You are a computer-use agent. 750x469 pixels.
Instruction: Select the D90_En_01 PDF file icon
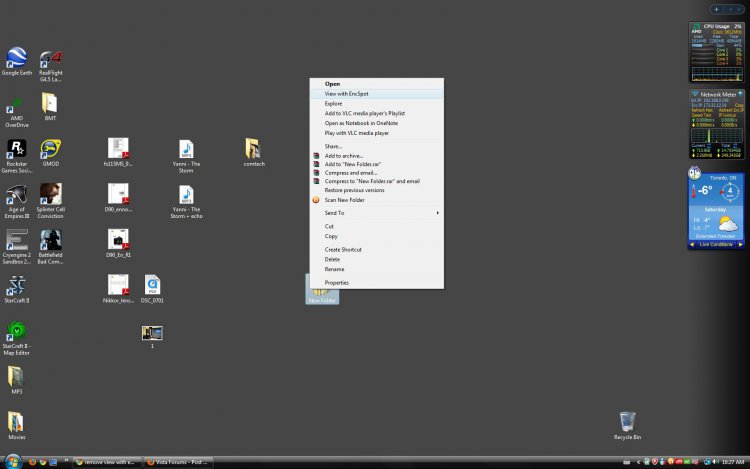[x=118, y=243]
